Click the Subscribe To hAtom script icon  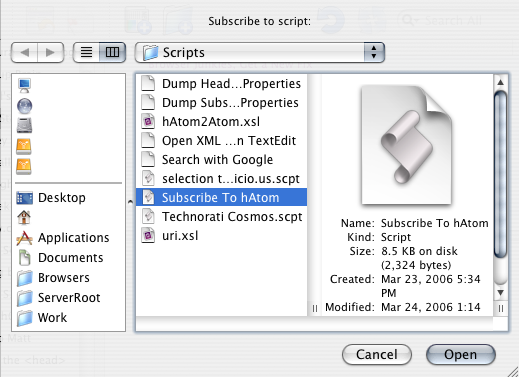tap(148, 197)
